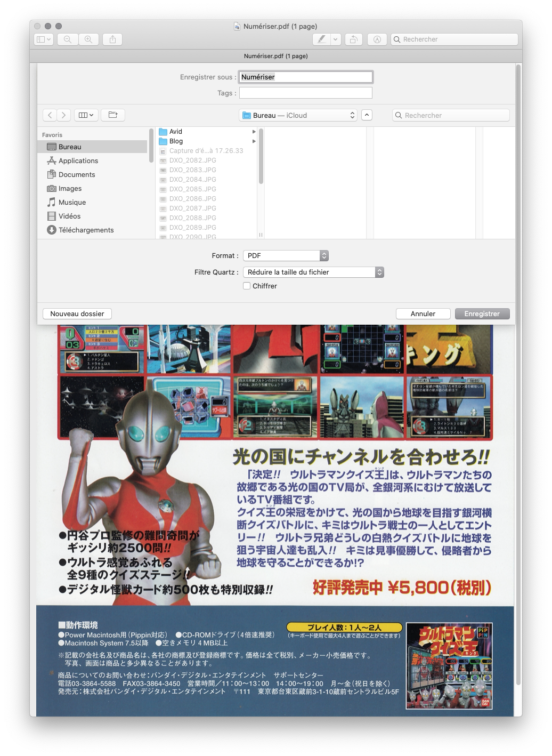This screenshot has height=756, width=552.
Task: Go forward with the right chevron button
Action: tap(63, 115)
